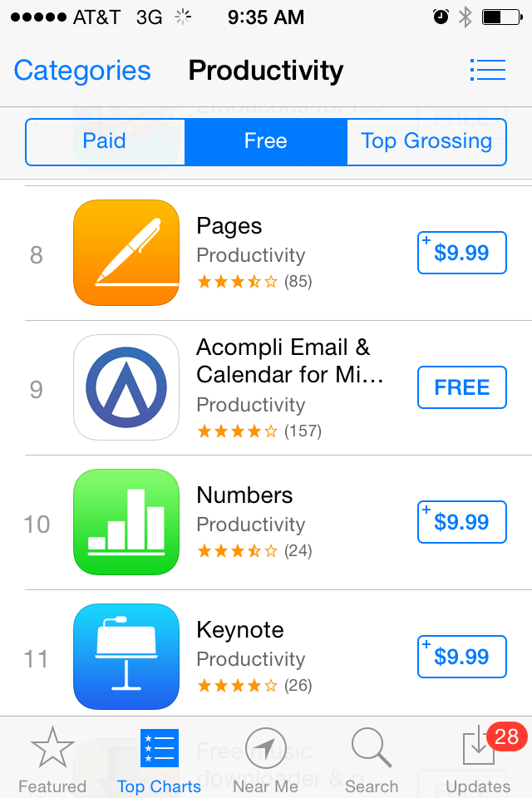Buy Numbers for $9.99
This screenshot has width=532, height=798.
(461, 522)
